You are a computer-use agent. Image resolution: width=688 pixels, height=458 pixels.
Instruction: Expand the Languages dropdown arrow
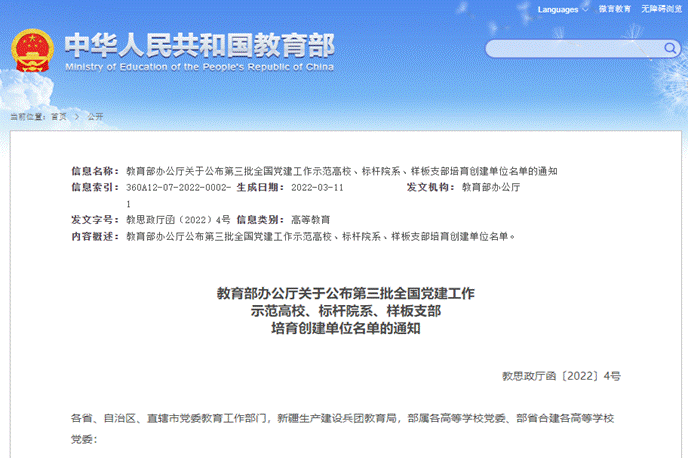tap(583, 10)
